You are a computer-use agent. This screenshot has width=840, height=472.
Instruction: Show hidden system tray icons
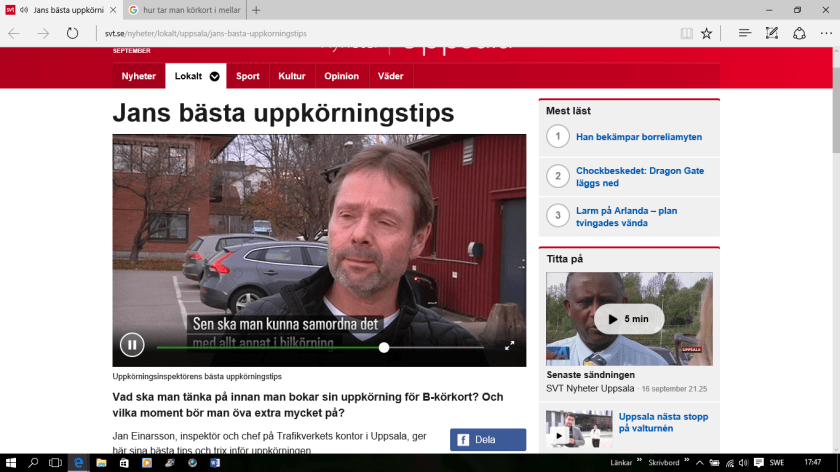point(700,463)
